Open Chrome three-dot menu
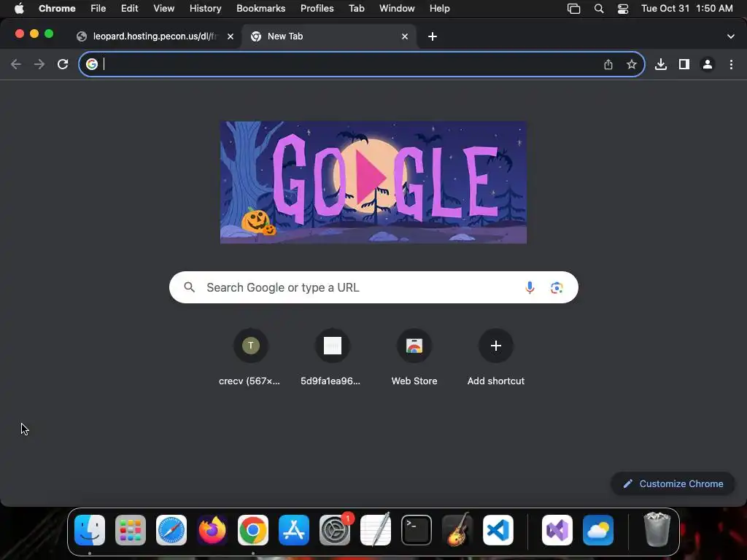The image size is (747, 560). (731, 64)
